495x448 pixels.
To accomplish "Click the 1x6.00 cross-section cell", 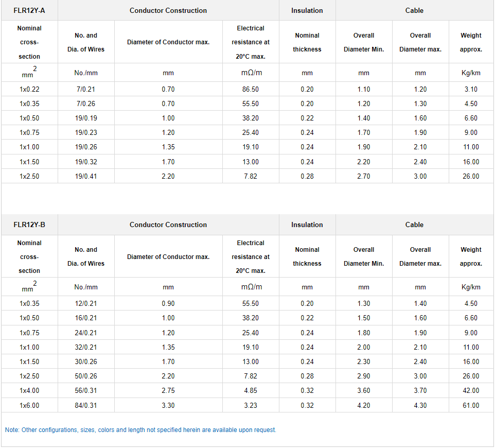I will pyautogui.click(x=29, y=405).
